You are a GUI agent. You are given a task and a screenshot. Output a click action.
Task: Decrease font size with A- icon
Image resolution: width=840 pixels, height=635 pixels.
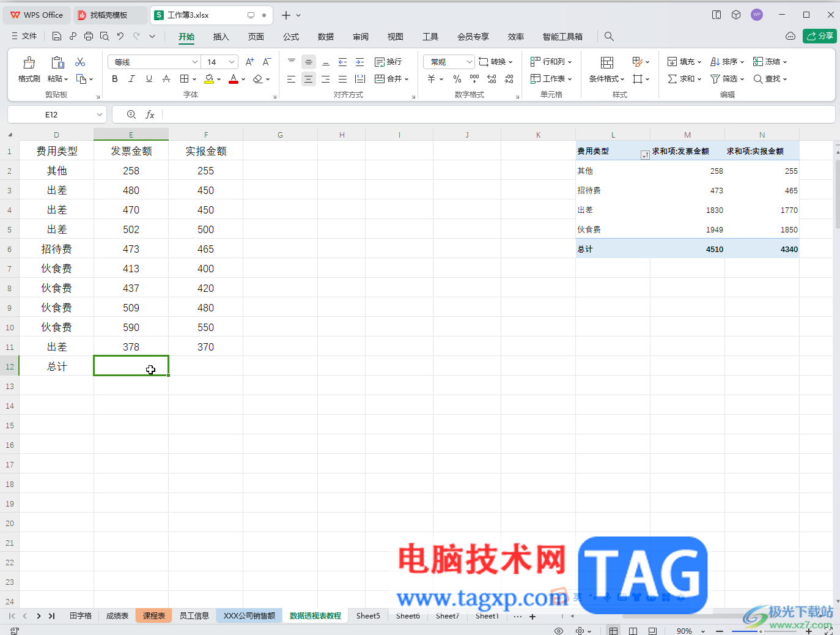(267, 62)
